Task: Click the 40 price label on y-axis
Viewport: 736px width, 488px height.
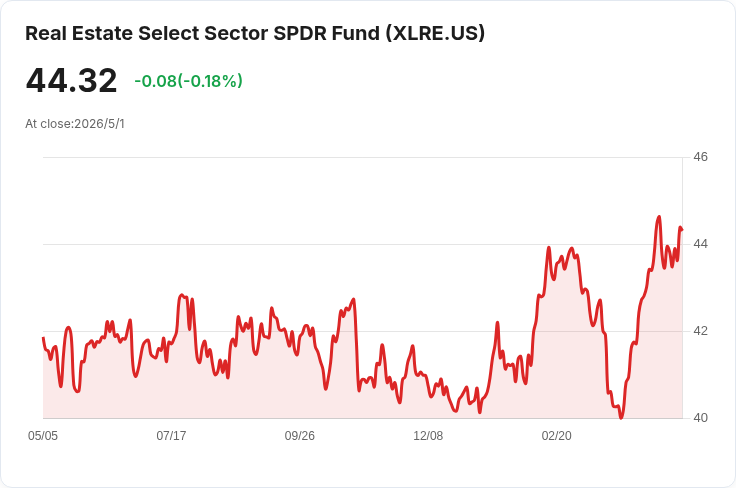Action: click(700, 418)
